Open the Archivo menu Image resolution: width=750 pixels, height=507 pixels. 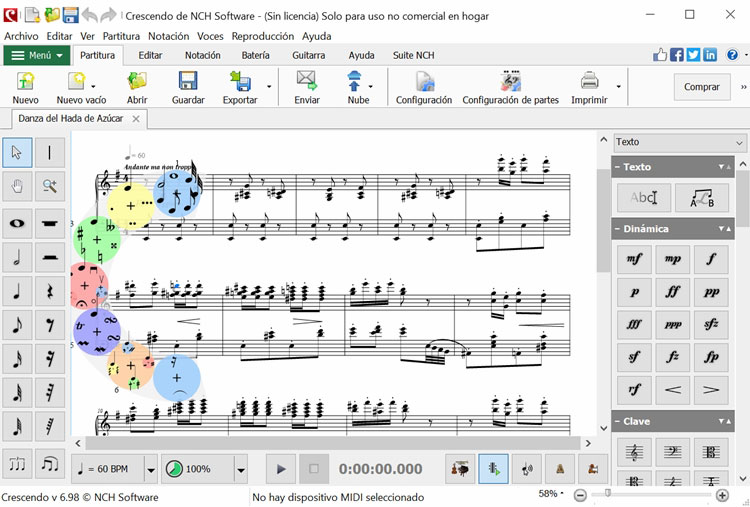[x=21, y=36]
